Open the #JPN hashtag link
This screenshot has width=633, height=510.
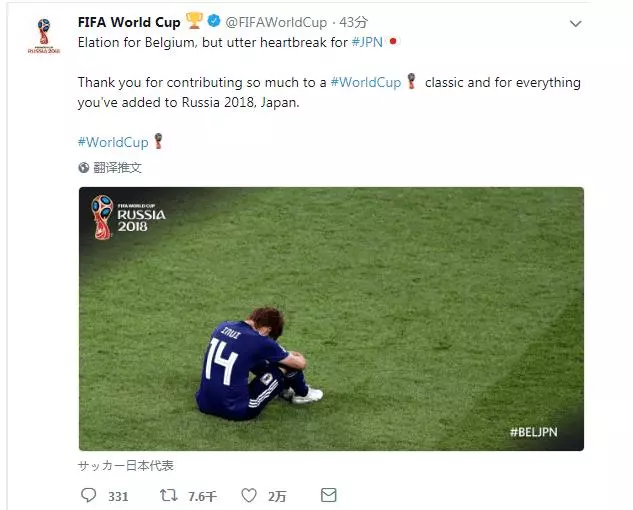click(x=367, y=42)
